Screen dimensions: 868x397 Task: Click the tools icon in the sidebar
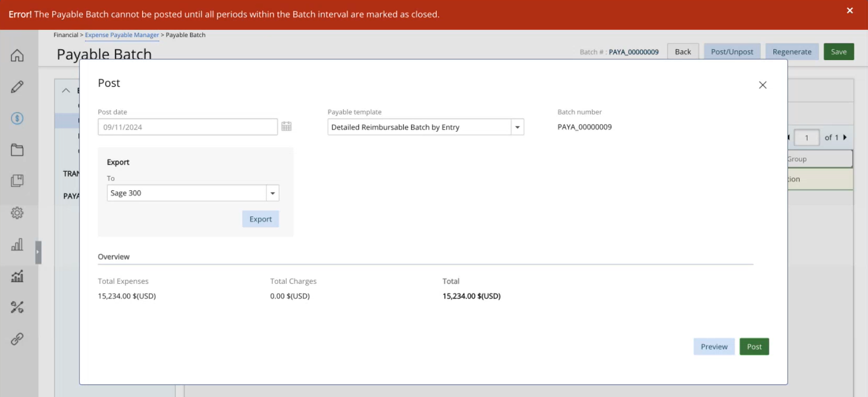(17, 307)
